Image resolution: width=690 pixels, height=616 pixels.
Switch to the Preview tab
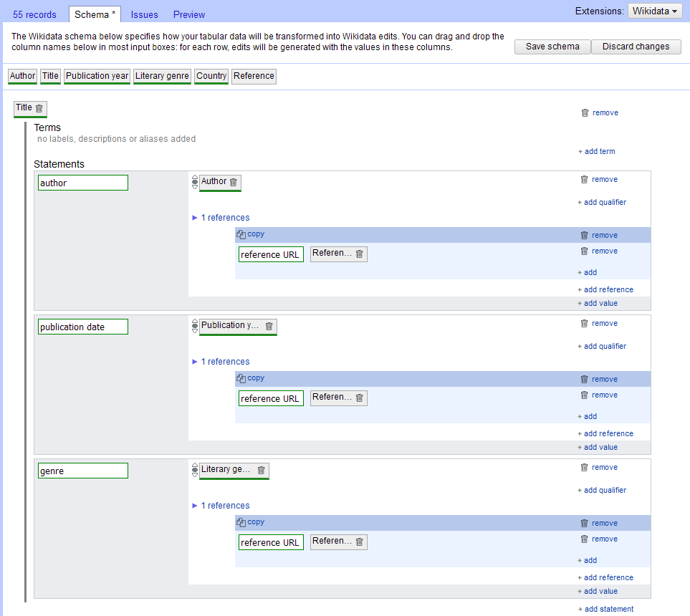(188, 14)
